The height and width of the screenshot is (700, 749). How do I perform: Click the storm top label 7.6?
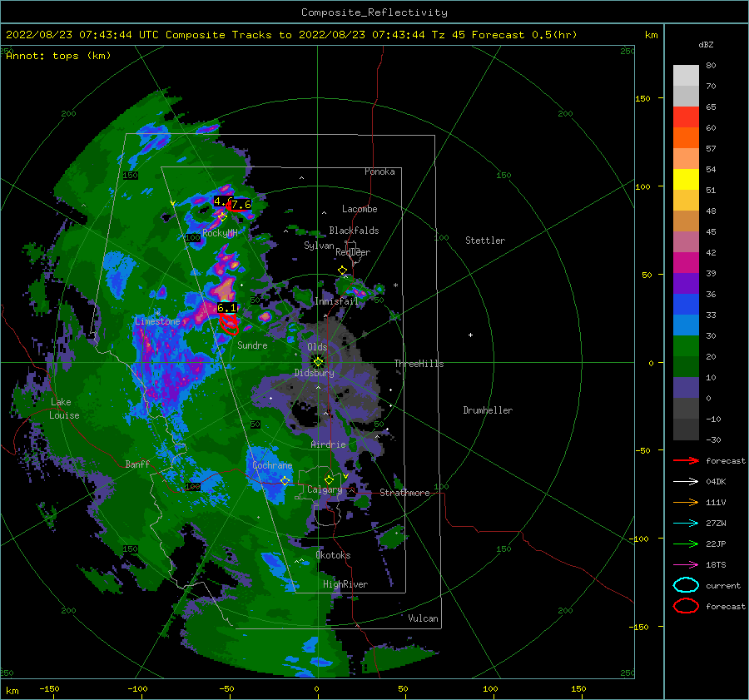coord(241,205)
